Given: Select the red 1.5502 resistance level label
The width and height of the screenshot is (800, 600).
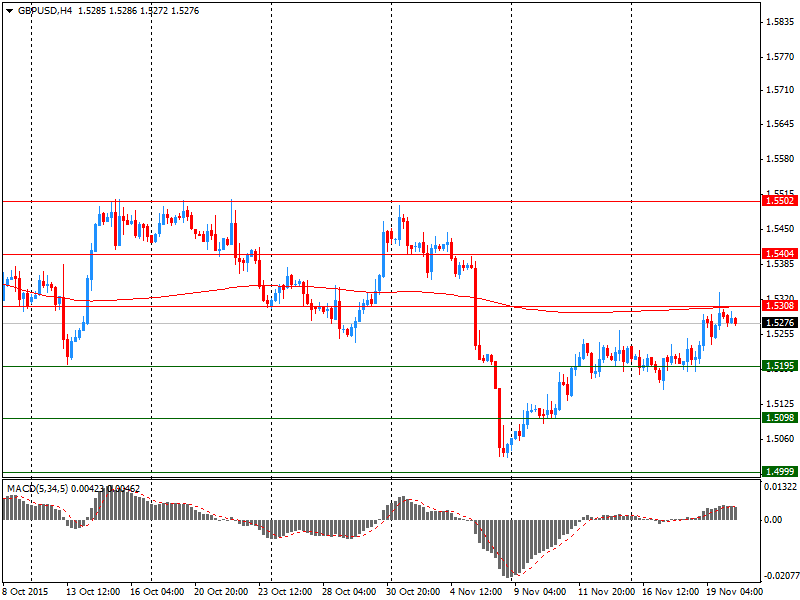Looking at the screenshot, I should [780, 201].
